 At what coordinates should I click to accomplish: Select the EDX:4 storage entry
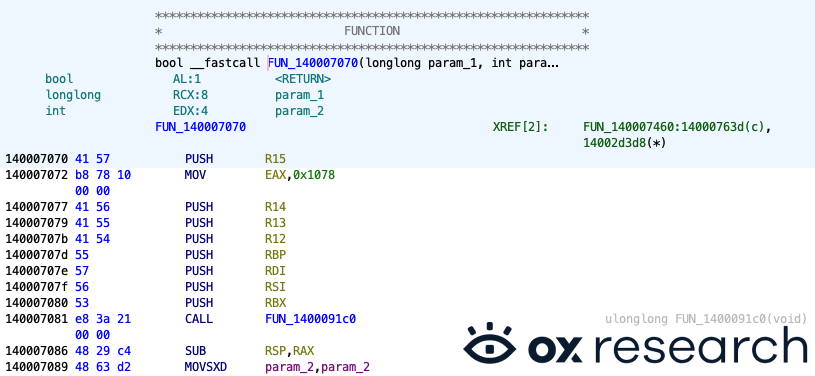pyautogui.click(x=190, y=111)
